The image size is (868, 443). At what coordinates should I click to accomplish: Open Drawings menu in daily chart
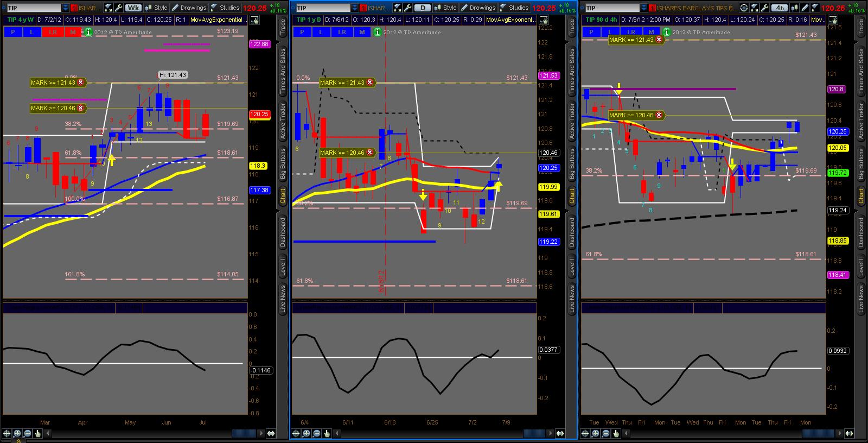[x=478, y=8]
